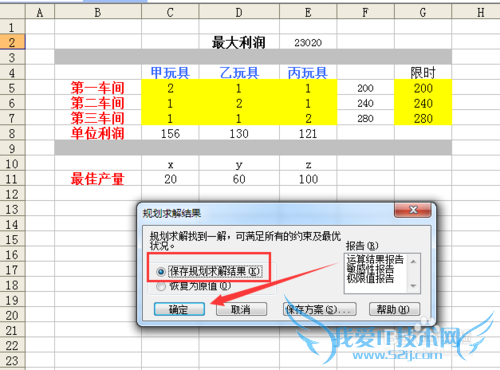Choose 极限值报告 in reports list
The image size is (500, 370).
coord(370,278)
